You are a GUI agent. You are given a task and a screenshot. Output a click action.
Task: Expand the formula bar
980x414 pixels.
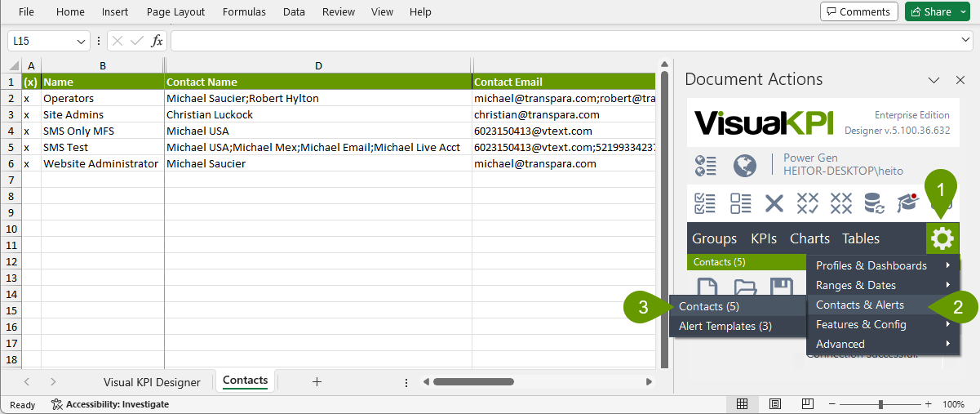pyautogui.click(x=966, y=40)
